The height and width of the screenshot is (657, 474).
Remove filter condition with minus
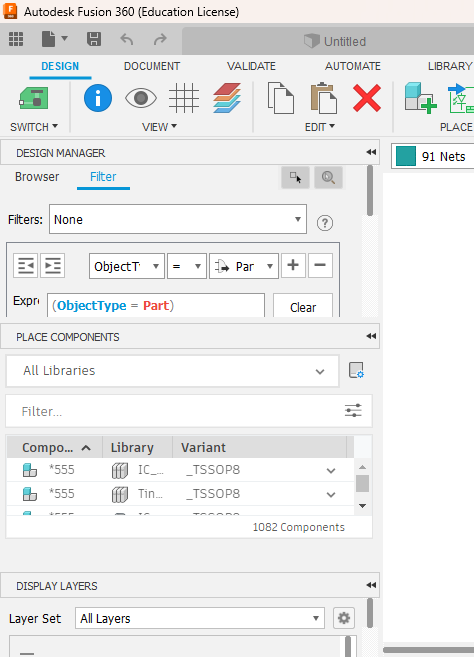point(320,265)
